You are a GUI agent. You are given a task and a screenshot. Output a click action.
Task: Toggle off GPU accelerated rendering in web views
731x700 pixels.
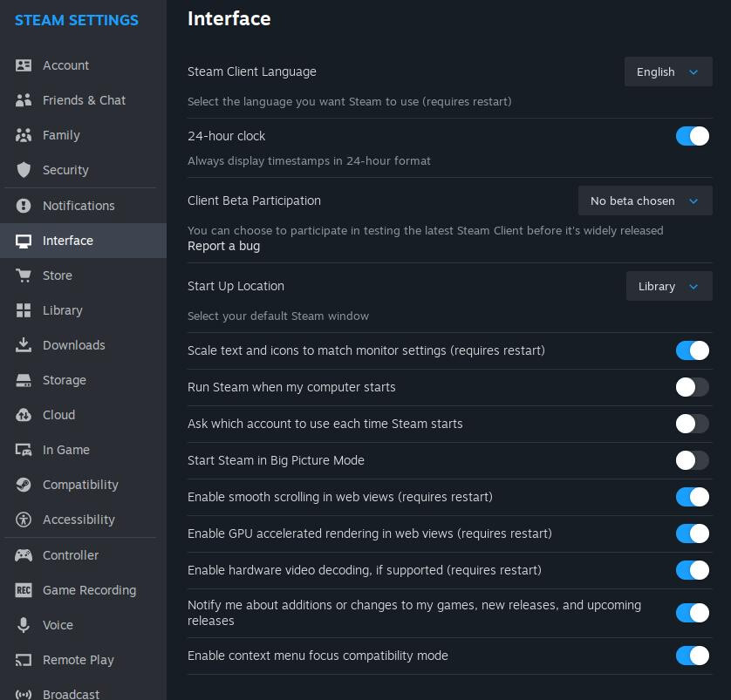pos(692,533)
